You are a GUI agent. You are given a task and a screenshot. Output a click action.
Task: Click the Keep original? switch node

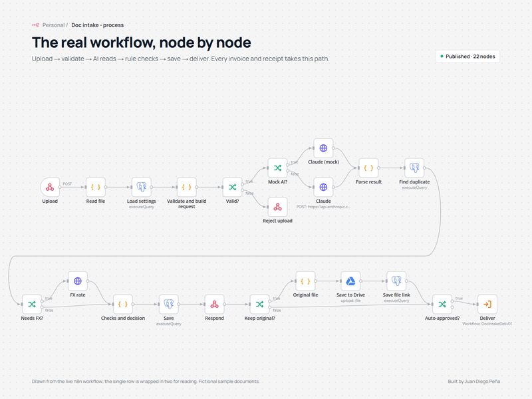[259, 305]
